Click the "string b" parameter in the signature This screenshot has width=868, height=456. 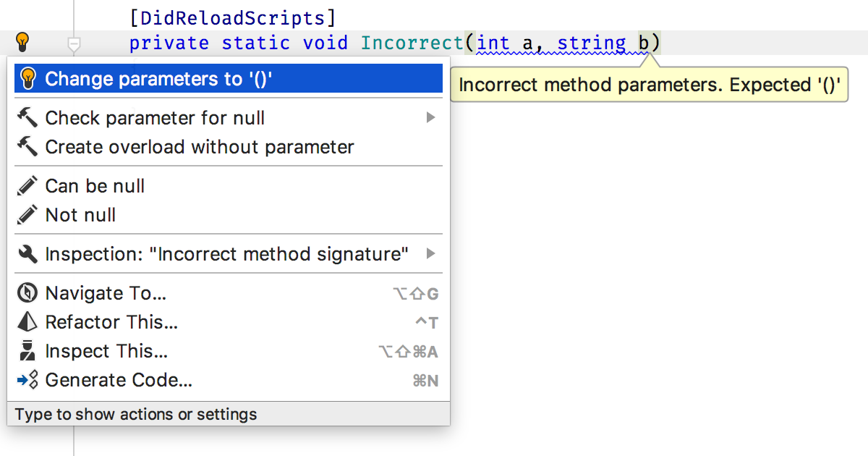(603, 43)
